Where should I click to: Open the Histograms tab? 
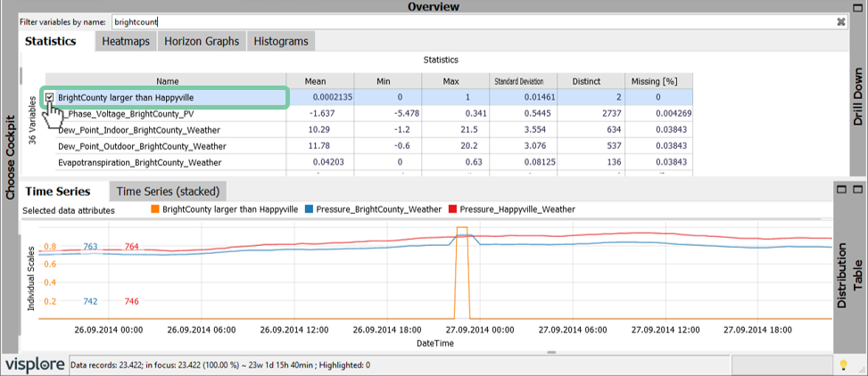point(280,42)
